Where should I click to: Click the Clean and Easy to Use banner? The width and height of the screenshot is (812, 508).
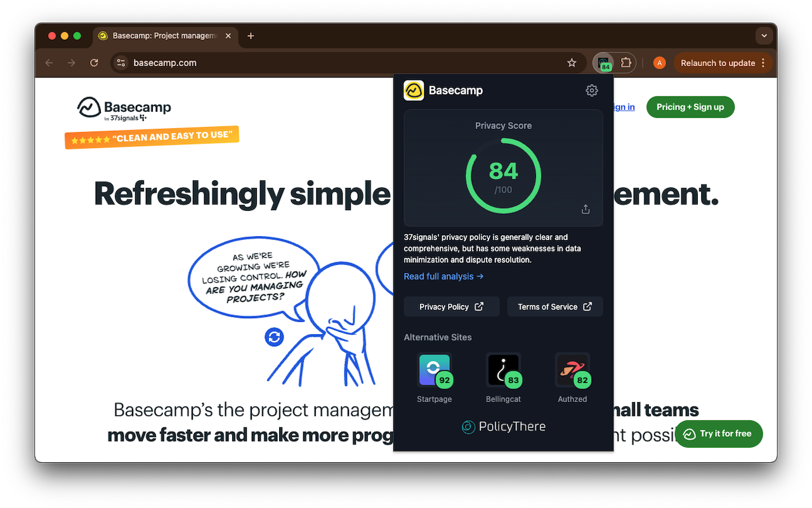coord(152,137)
